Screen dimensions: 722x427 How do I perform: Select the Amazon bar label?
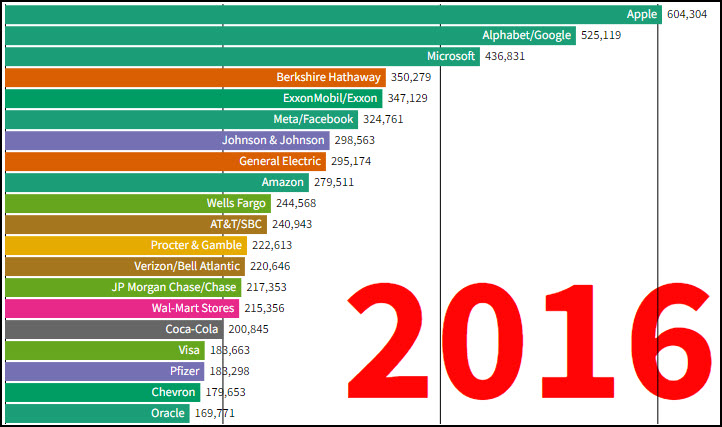click(283, 182)
